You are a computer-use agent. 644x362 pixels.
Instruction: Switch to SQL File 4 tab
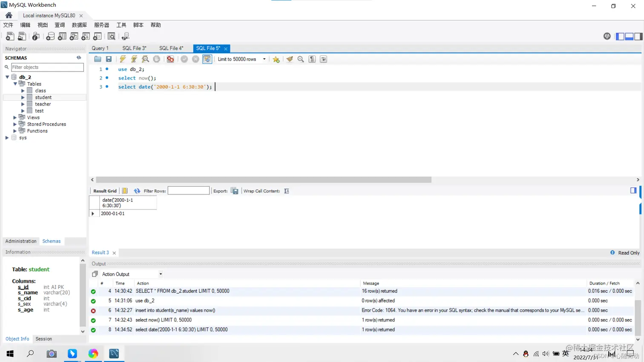[x=171, y=48]
